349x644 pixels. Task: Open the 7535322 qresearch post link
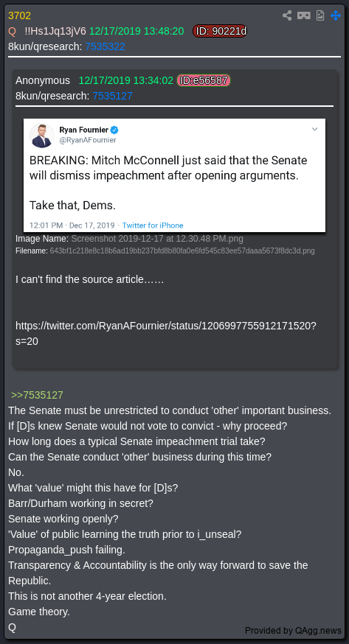[x=105, y=47]
